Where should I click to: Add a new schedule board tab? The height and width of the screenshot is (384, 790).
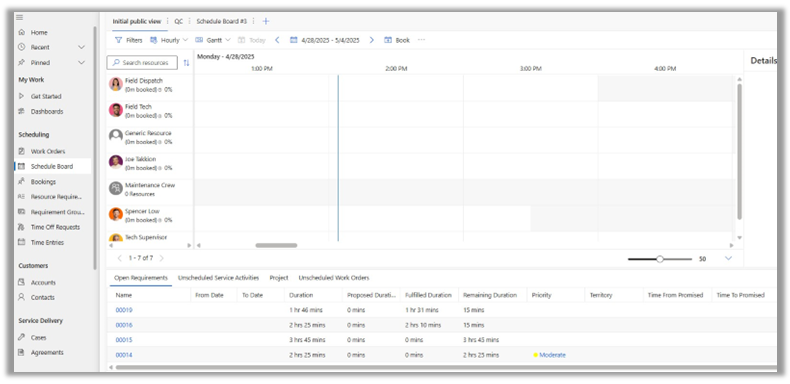pyautogui.click(x=266, y=22)
